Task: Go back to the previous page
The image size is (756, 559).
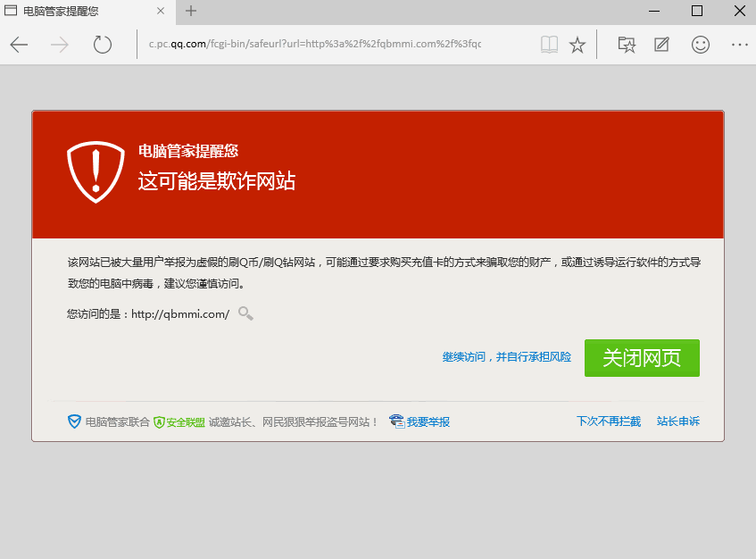Action: coord(19,45)
